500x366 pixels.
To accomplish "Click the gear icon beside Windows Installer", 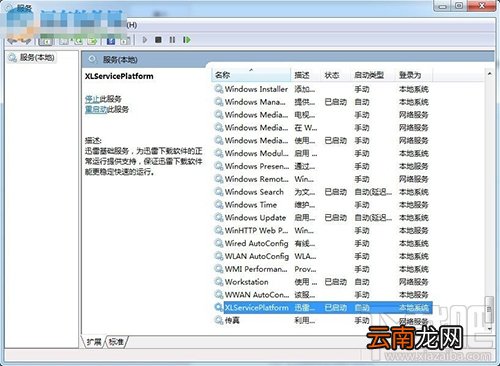I will (x=219, y=89).
